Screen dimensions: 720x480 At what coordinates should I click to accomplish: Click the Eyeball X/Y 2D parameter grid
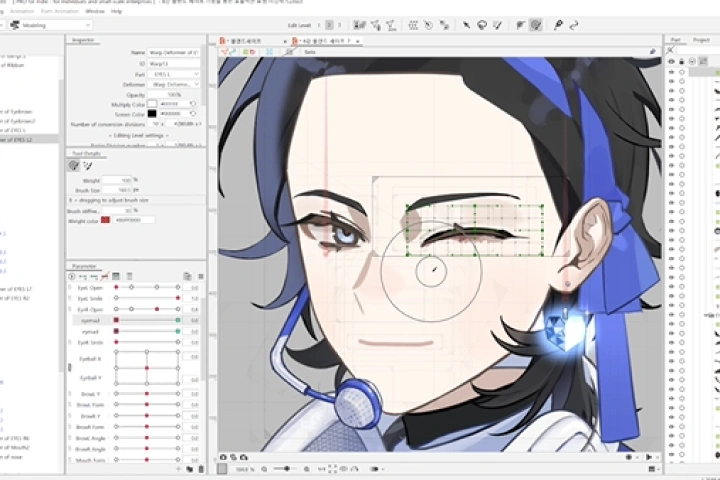tap(147, 367)
